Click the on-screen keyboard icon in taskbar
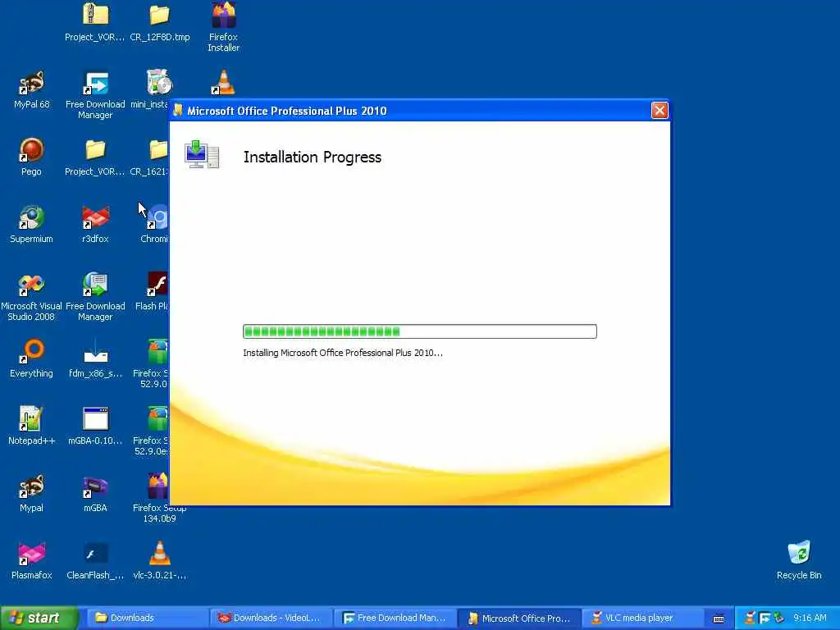 pyautogui.click(x=719, y=619)
